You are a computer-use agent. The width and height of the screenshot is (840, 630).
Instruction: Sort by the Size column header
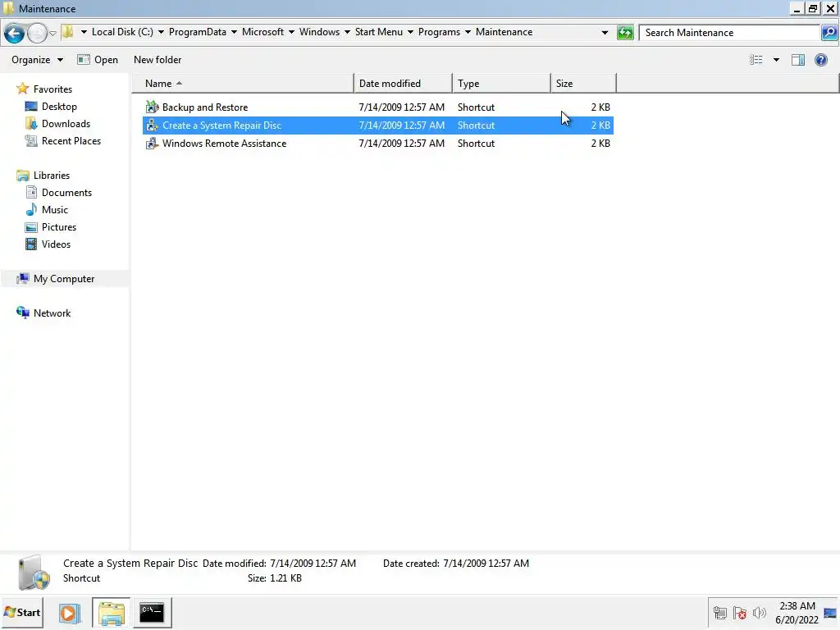583,84
